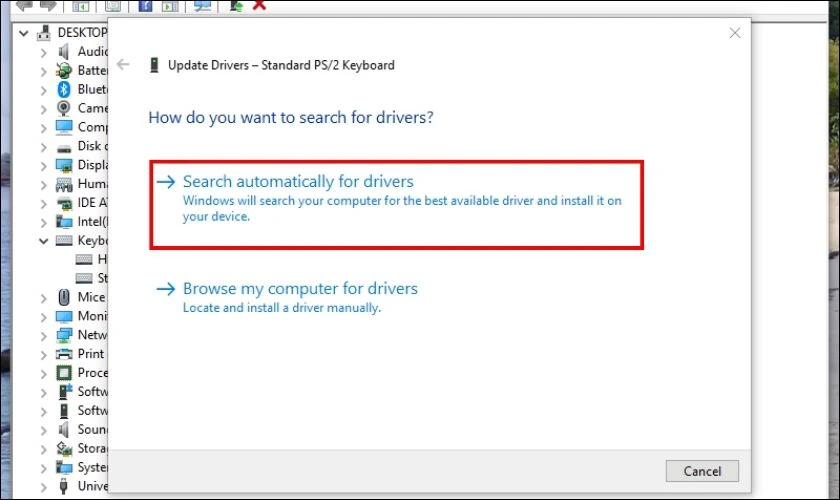Click the Audio speaker category icon
Image resolution: width=840 pixels, height=500 pixels.
(64, 51)
